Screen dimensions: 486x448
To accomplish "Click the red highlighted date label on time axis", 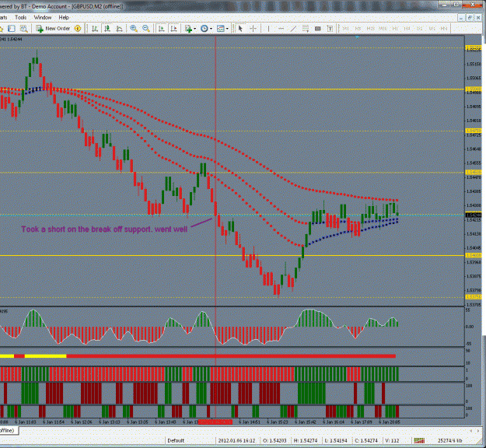I will click(x=215, y=422).
